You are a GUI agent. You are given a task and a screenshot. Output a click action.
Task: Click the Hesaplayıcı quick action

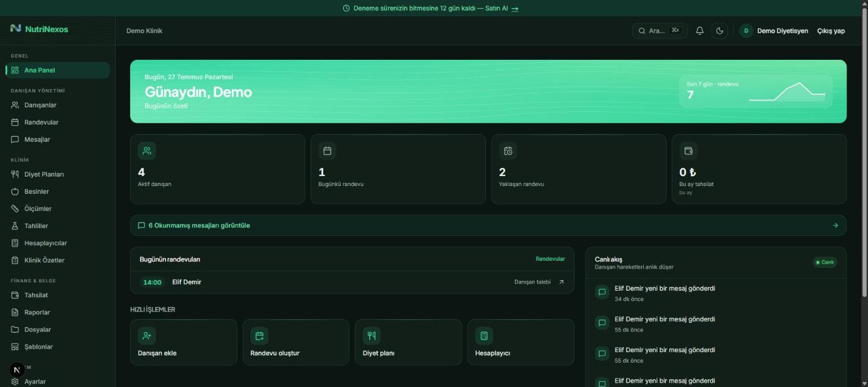click(x=521, y=342)
